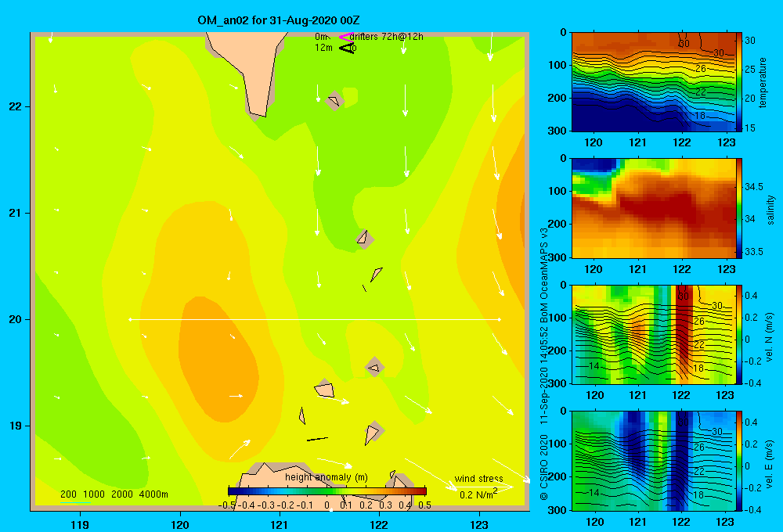The width and height of the screenshot is (783, 532).
Task: Open the salinity depth section panel
Action: [653, 208]
